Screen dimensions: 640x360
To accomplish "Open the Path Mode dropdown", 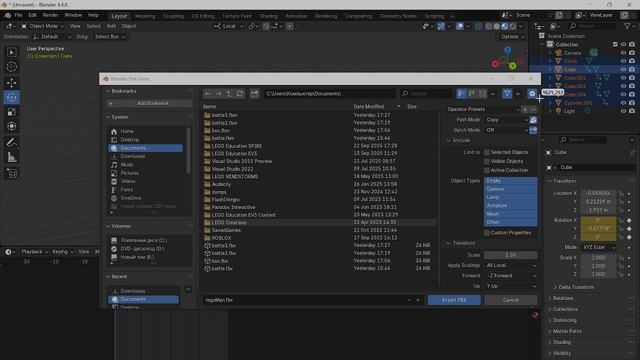I will (507, 120).
